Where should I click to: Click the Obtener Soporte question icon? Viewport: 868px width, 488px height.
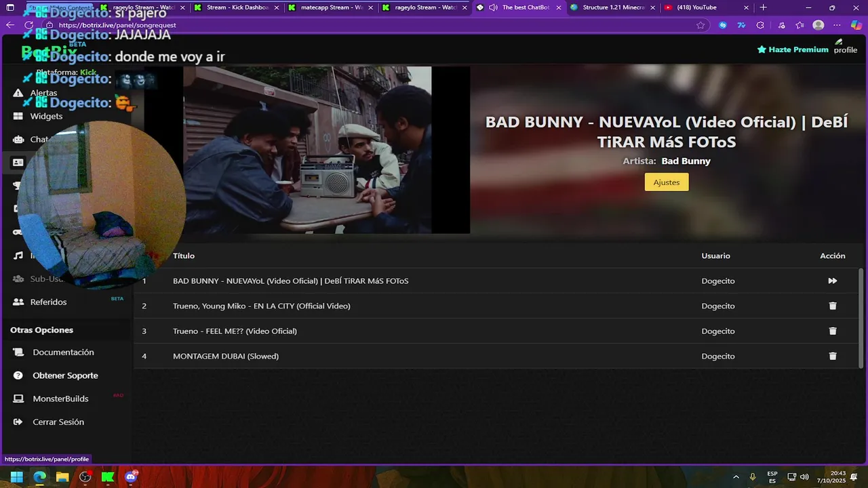[18, 375]
